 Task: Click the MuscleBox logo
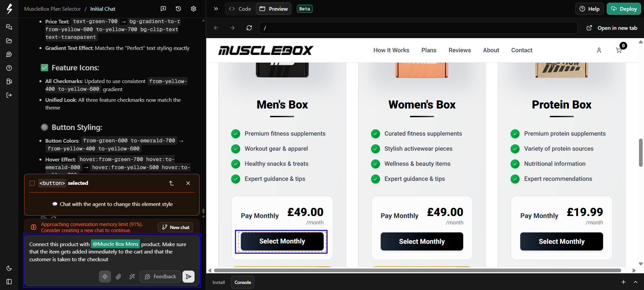point(266,50)
